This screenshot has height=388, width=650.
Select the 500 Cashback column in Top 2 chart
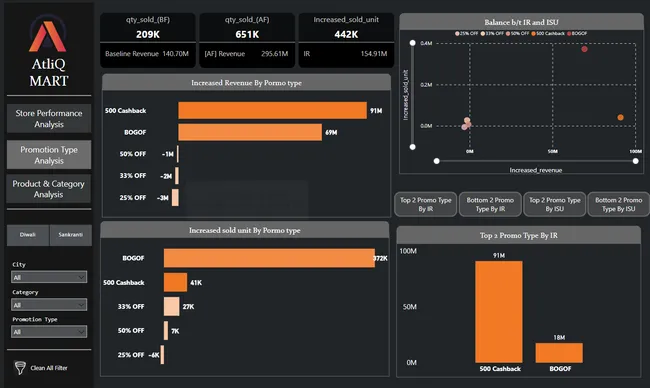(499, 312)
